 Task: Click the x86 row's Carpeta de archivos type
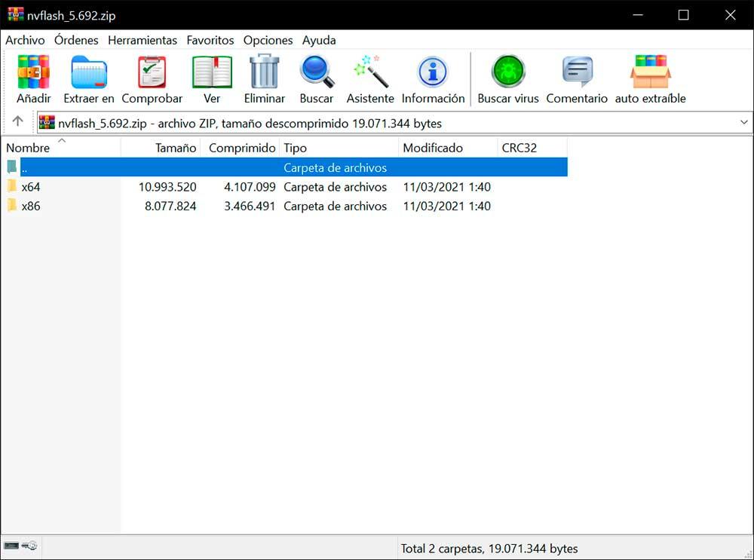(x=336, y=206)
